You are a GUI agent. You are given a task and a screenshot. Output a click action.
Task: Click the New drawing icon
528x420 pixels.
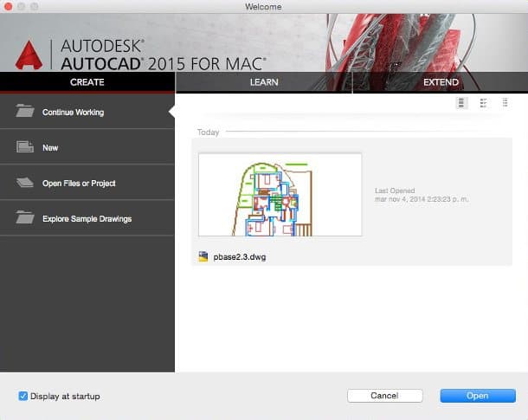(x=25, y=147)
